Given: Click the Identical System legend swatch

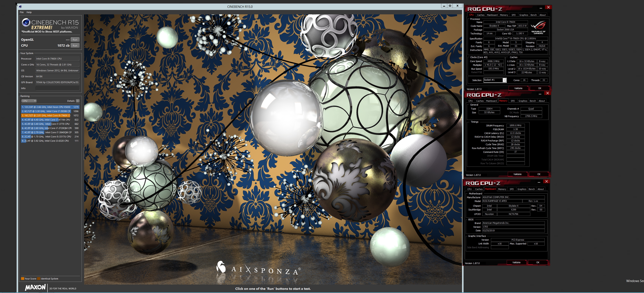Looking at the screenshot, I should 39,278.
